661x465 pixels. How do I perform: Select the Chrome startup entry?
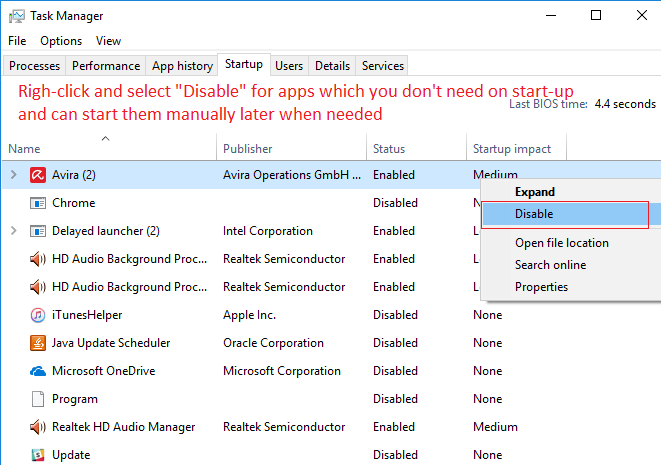tap(73, 203)
